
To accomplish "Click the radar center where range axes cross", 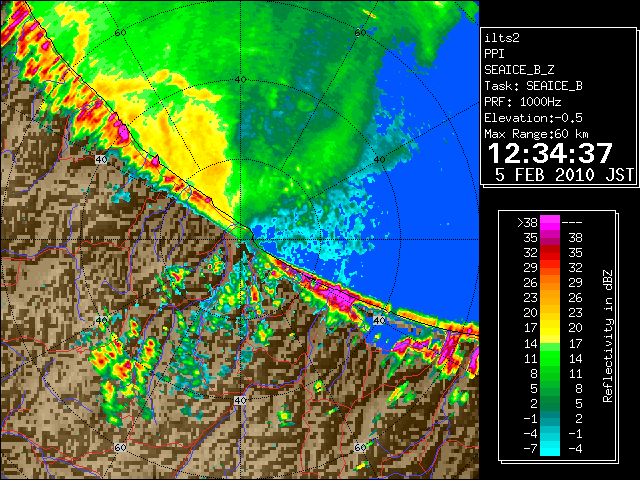I will click(240, 240).
